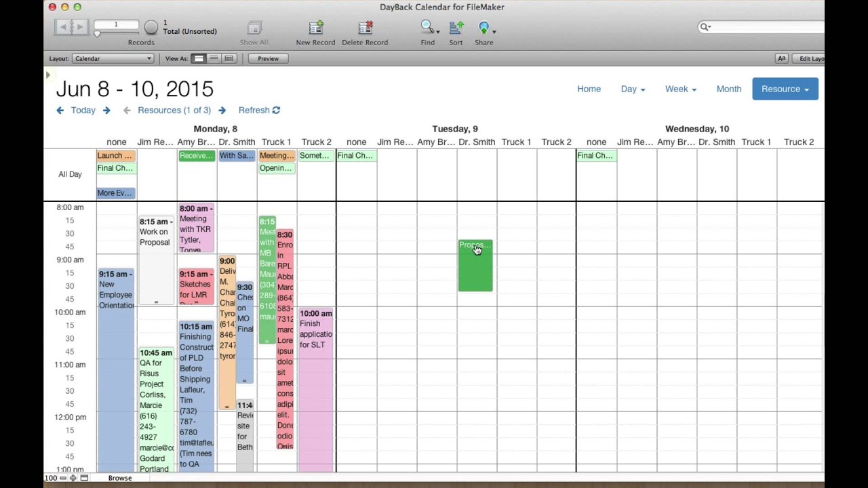Open the Find magnifier tool

427,27
